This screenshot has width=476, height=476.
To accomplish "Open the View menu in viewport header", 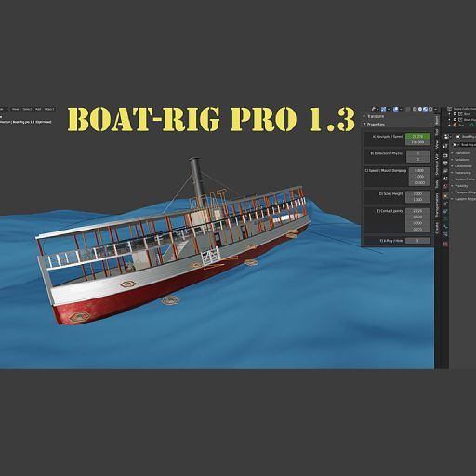I will tap(15, 109).
